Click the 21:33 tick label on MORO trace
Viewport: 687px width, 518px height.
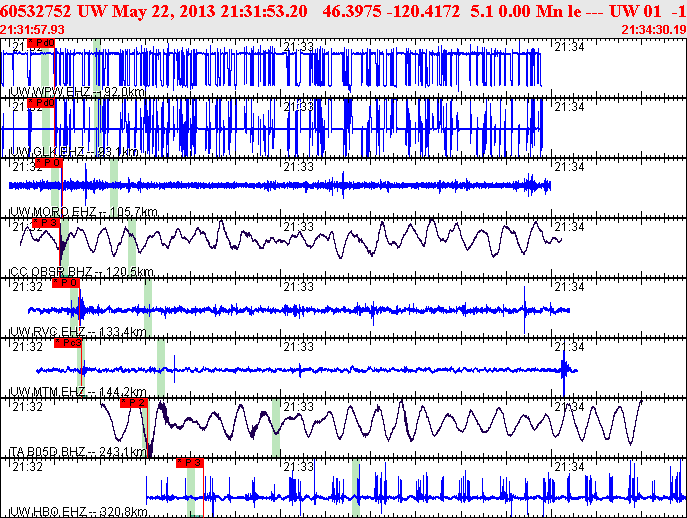coord(298,167)
